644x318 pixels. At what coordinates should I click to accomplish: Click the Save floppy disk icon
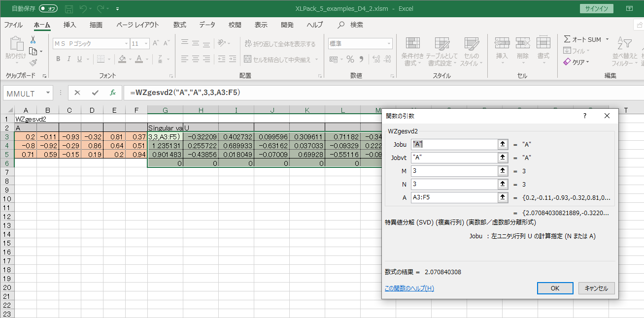tap(69, 9)
